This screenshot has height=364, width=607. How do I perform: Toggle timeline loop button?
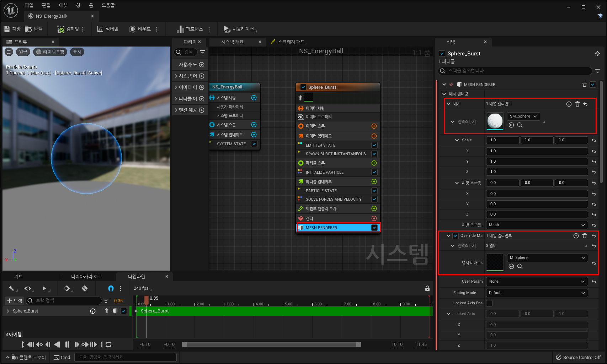pyautogui.click(x=109, y=344)
